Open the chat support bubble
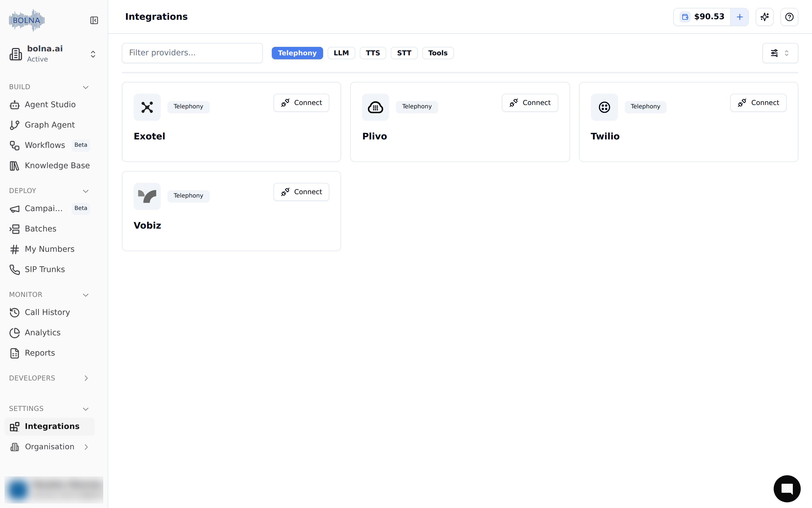The height and width of the screenshot is (508, 812). pos(787,489)
